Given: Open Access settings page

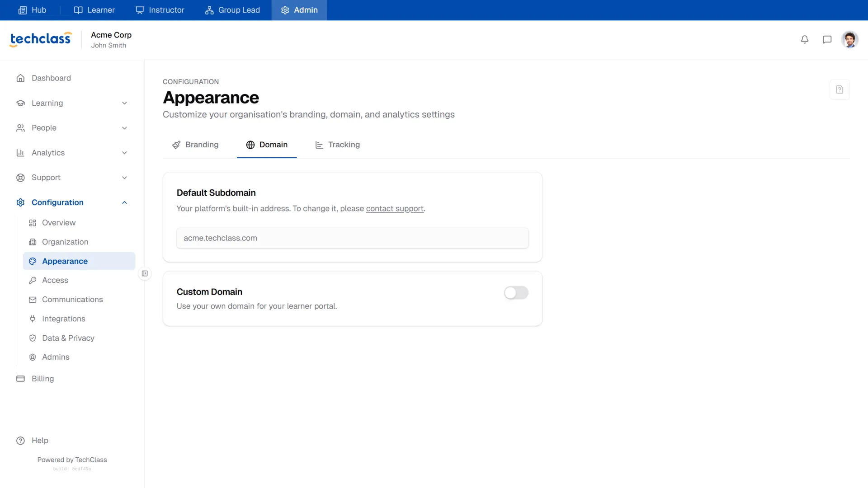Looking at the screenshot, I should (79, 281).
